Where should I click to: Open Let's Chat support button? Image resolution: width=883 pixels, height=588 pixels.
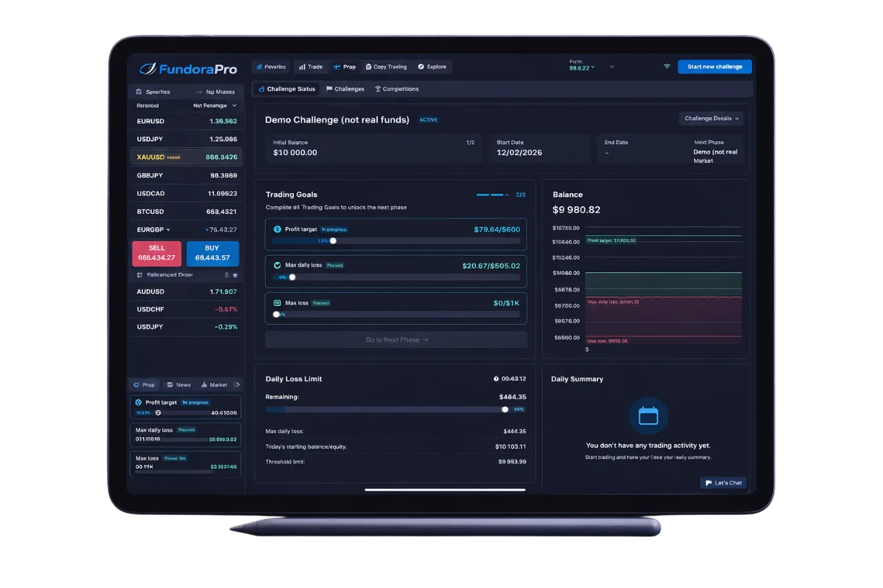[723, 483]
